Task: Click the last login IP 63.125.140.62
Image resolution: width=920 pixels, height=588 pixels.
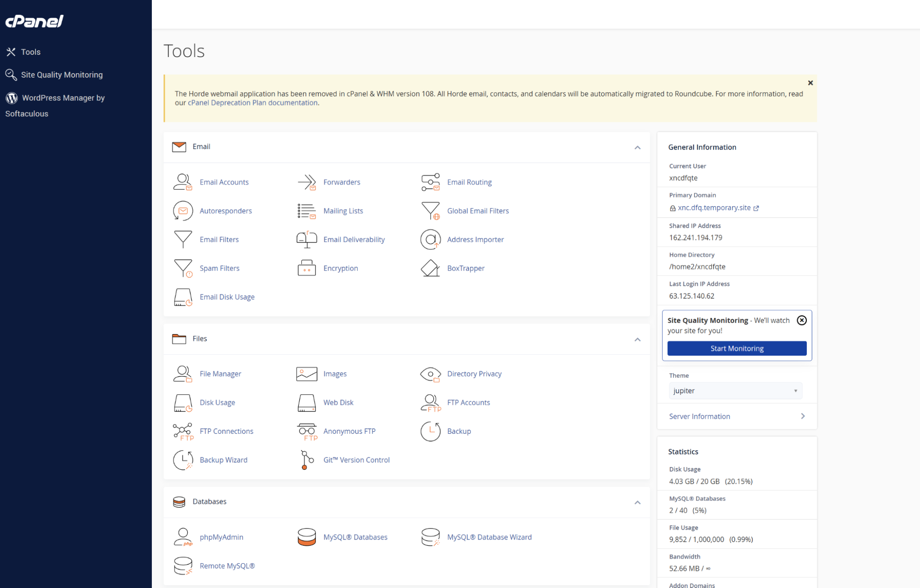Action: [x=692, y=296]
